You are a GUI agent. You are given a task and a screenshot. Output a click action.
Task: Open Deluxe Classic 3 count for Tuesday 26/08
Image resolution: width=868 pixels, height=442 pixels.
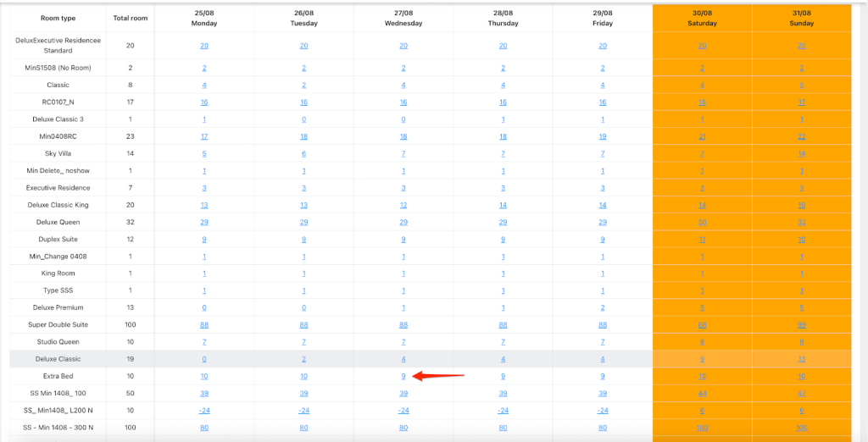click(x=303, y=119)
